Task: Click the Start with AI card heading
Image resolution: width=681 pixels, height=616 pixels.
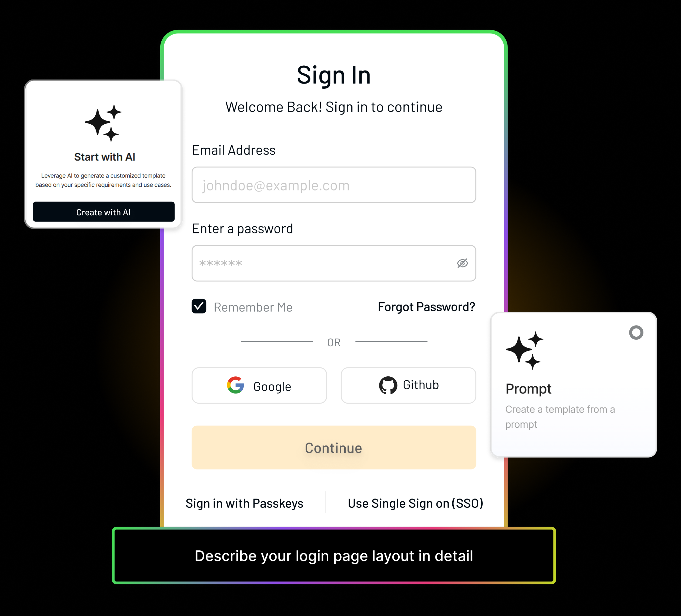Action: click(105, 157)
